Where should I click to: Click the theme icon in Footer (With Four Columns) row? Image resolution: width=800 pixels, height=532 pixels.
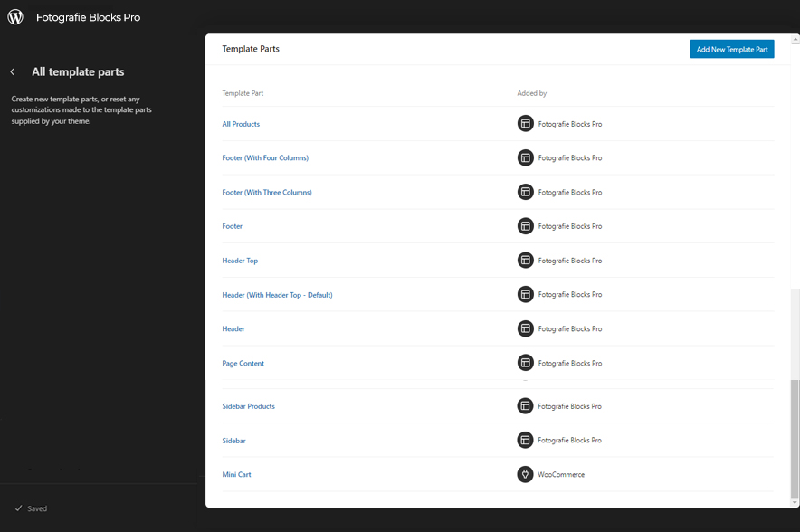tap(525, 158)
